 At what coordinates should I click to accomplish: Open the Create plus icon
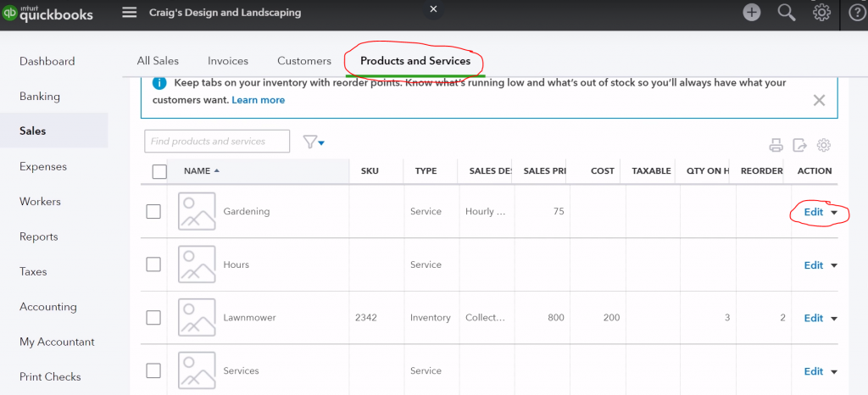pyautogui.click(x=751, y=13)
